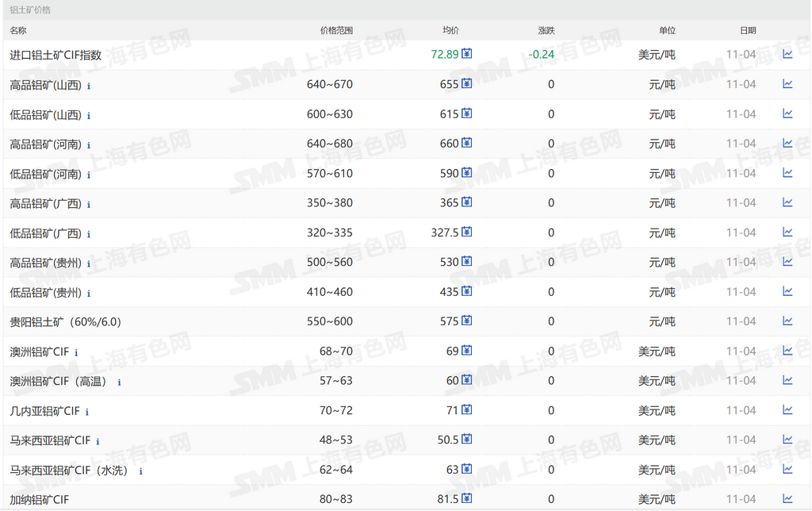Click the 均价 column header
812x511 pixels.
450,31
